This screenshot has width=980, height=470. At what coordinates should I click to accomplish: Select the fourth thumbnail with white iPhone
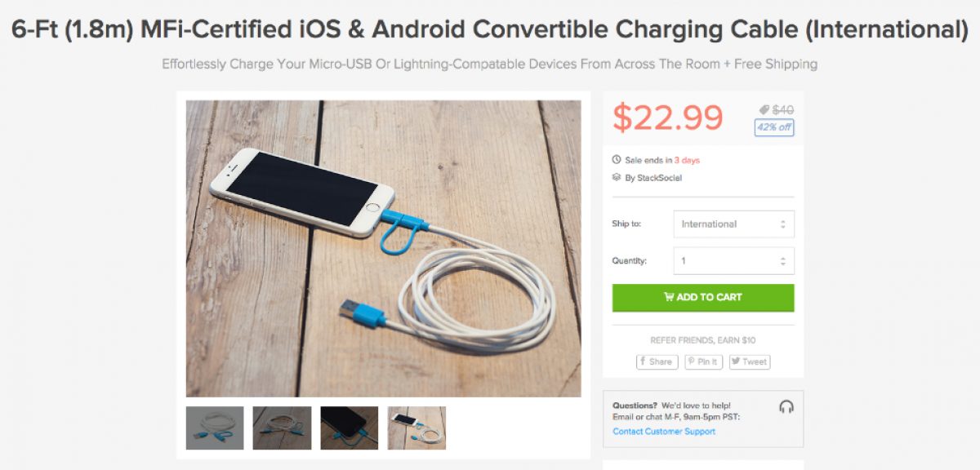tap(416, 428)
